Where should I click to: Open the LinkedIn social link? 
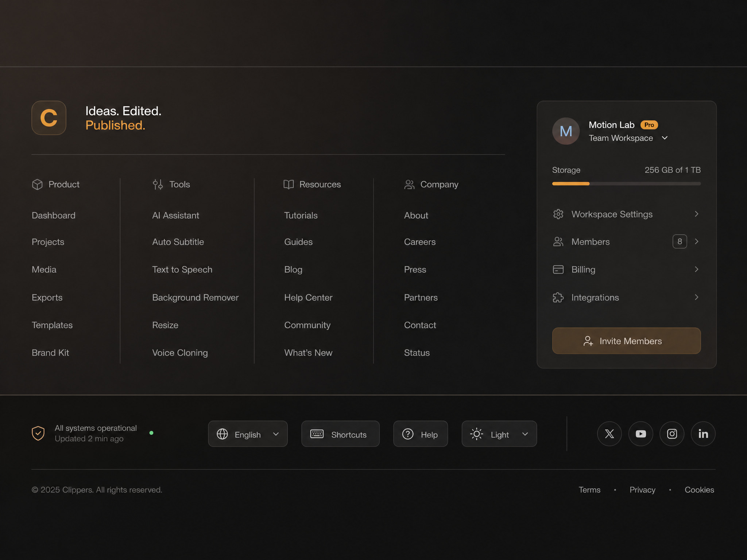tap(703, 434)
